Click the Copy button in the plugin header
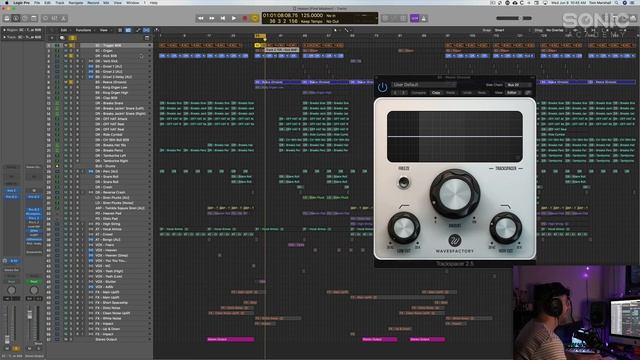640x360 pixels. tap(436, 93)
